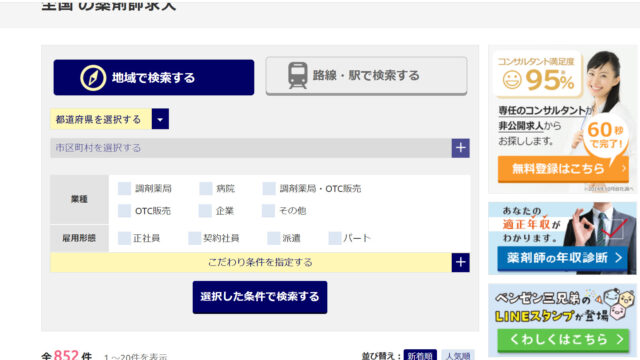Screen dimensions: 640x360
Task: Check the 調剤薬局・OTC販売 checkbox
Action: [x=269, y=189]
